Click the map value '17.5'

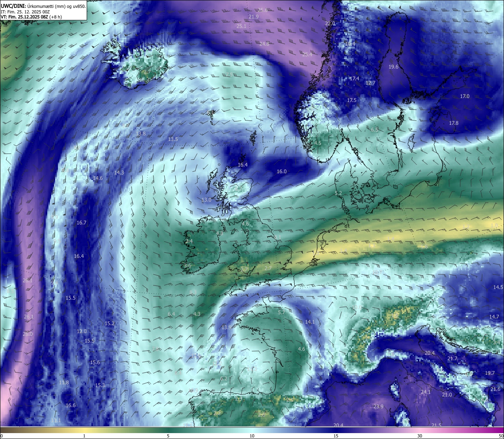(x=352, y=100)
